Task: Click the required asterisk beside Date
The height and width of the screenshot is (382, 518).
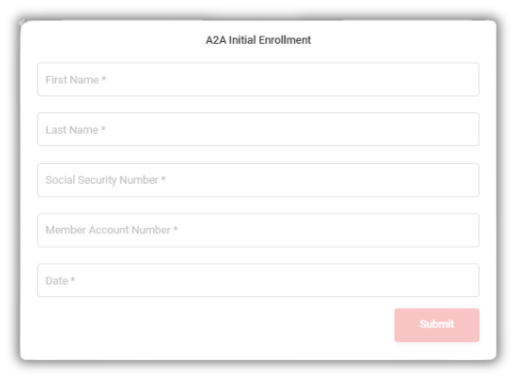Action: 73,279
